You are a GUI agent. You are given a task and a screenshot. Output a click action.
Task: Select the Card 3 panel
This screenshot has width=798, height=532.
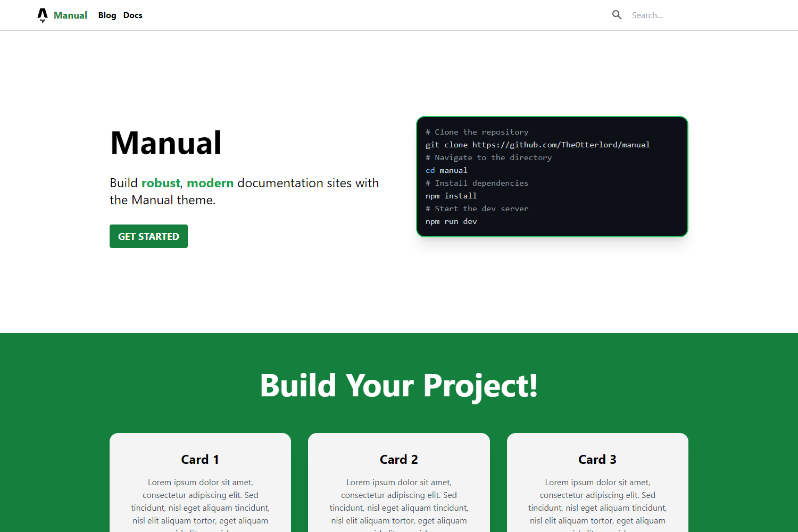coord(597,479)
